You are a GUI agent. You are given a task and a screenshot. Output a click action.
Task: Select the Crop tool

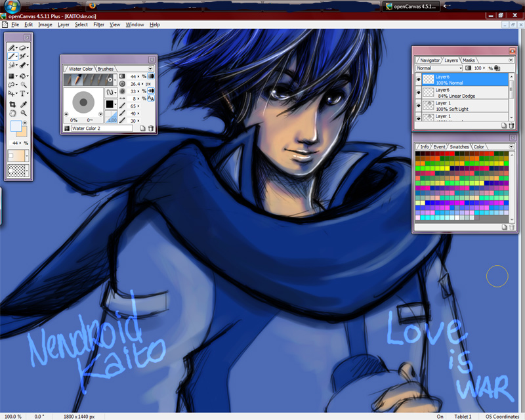pyautogui.click(x=12, y=104)
